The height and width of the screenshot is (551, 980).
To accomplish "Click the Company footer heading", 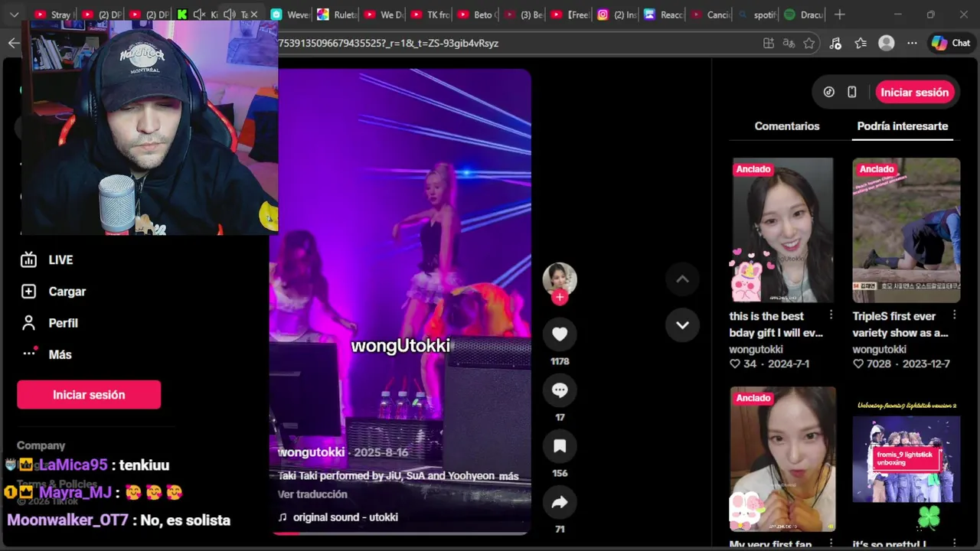I will 41,445.
